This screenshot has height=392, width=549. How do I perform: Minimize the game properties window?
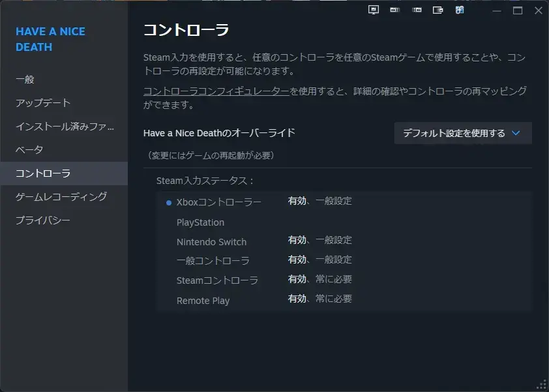[496, 11]
